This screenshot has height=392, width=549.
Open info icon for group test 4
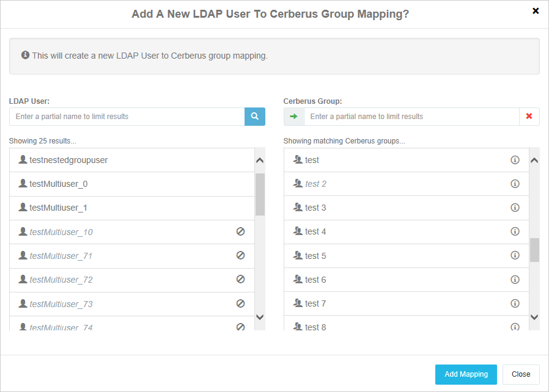click(515, 231)
